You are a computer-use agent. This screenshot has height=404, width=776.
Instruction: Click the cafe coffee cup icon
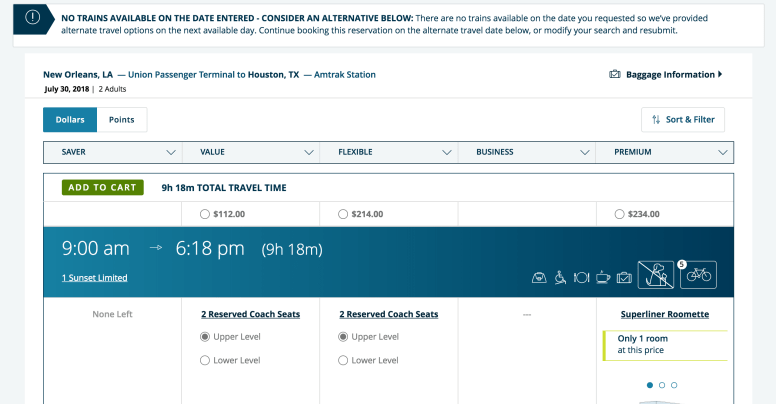pyautogui.click(x=603, y=277)
